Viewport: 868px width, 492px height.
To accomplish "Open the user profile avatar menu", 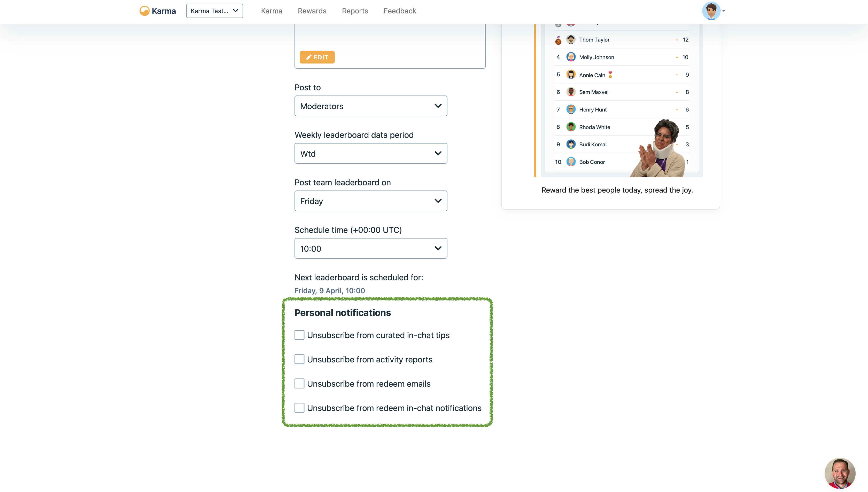I will click(x=711, y=11).
